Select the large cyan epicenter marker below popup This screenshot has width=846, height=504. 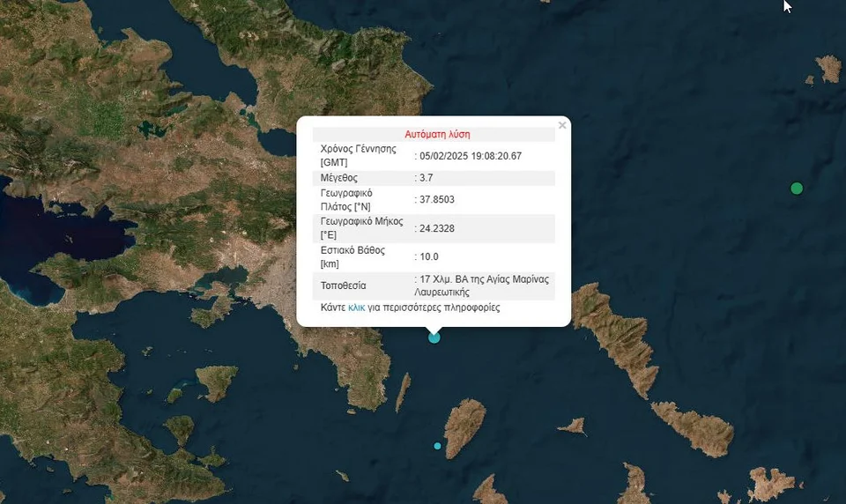point(434,337)
